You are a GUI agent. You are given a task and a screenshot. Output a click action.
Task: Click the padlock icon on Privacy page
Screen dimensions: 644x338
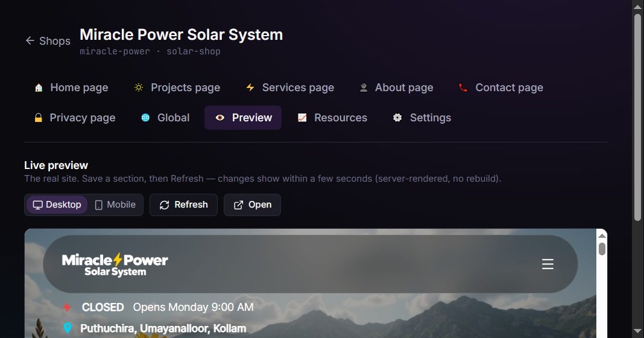pyautogui.click(x=38, y=118)
